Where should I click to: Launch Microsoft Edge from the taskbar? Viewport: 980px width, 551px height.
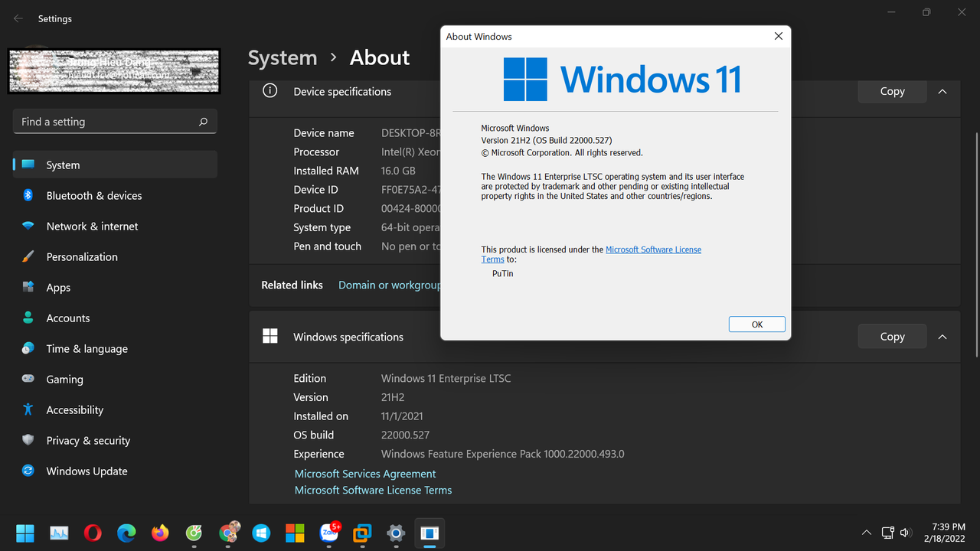click(x=126, y=533)
